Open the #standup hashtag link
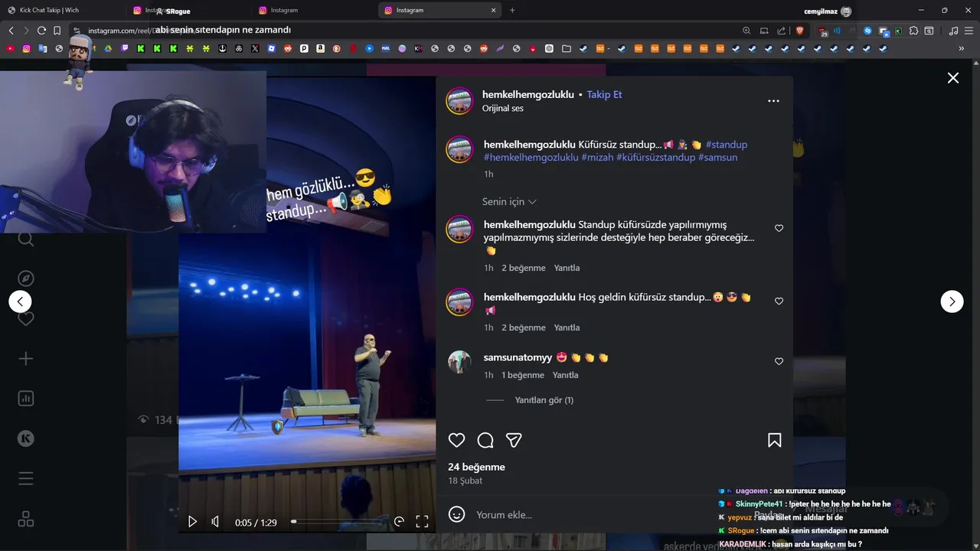980x551 pixels. (x=727, y=145)
